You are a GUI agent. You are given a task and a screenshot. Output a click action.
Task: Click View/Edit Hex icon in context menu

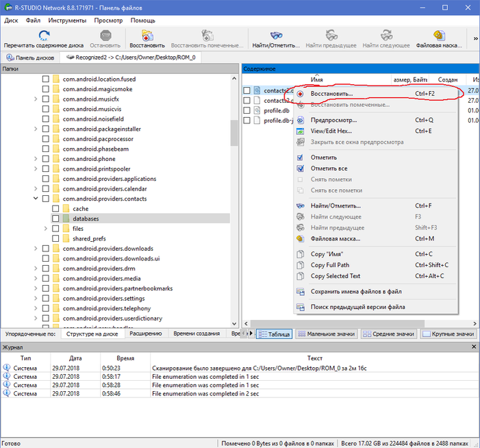pyautogui.click(x=301, y=131)
